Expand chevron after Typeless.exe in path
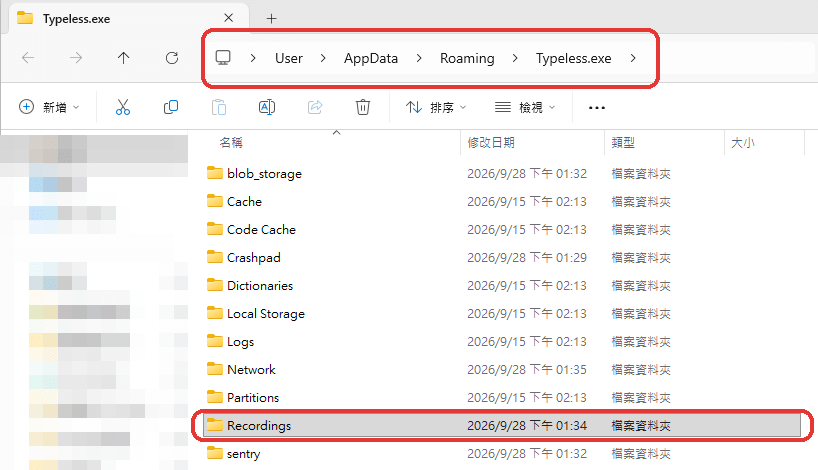This screenshot has width=818, height=470. click(x=633, y=58)
